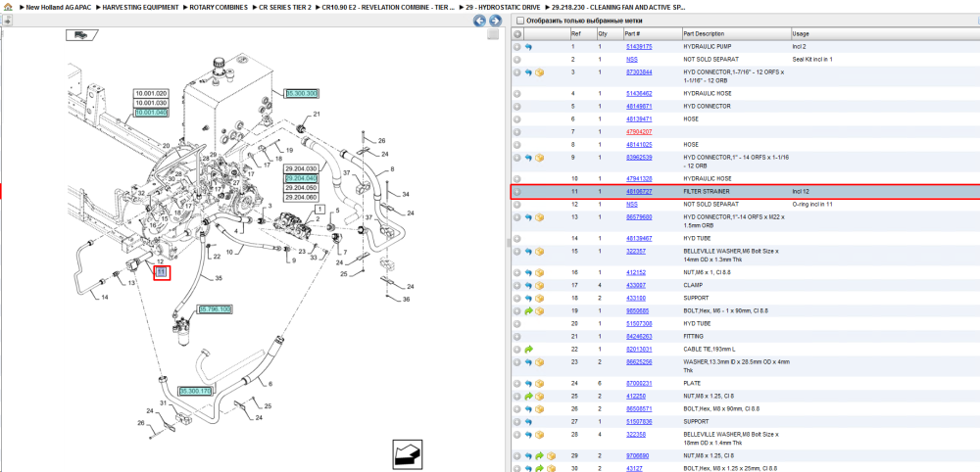Open part number link 322357
Screen dimensions: 980x472
click(636, 251)
